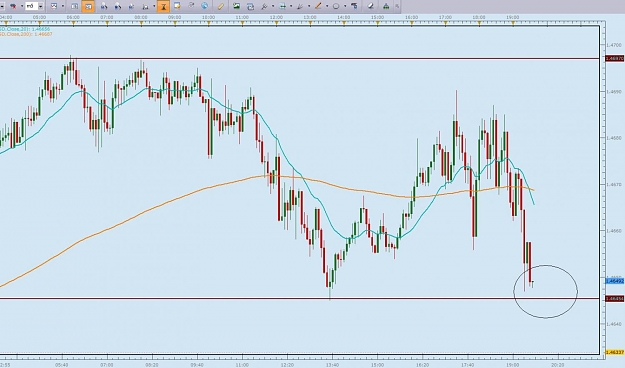Click the first magnifier zoom icon
The image size is (625, 368).
tap(104, 6)
